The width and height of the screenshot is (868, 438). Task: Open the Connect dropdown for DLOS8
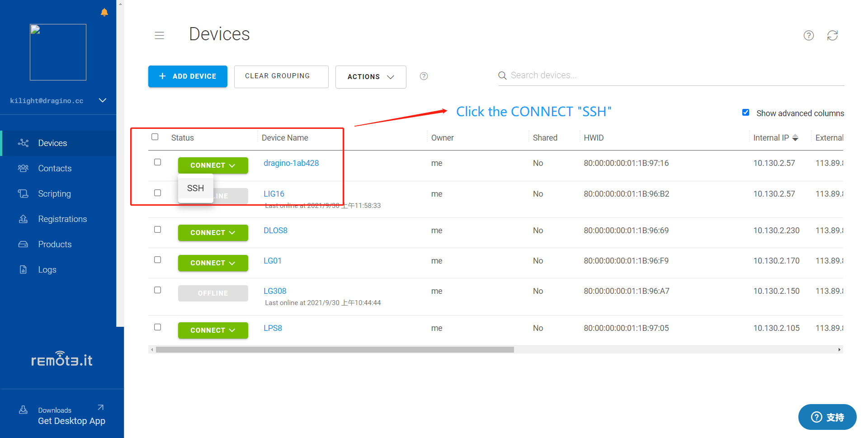213,233
